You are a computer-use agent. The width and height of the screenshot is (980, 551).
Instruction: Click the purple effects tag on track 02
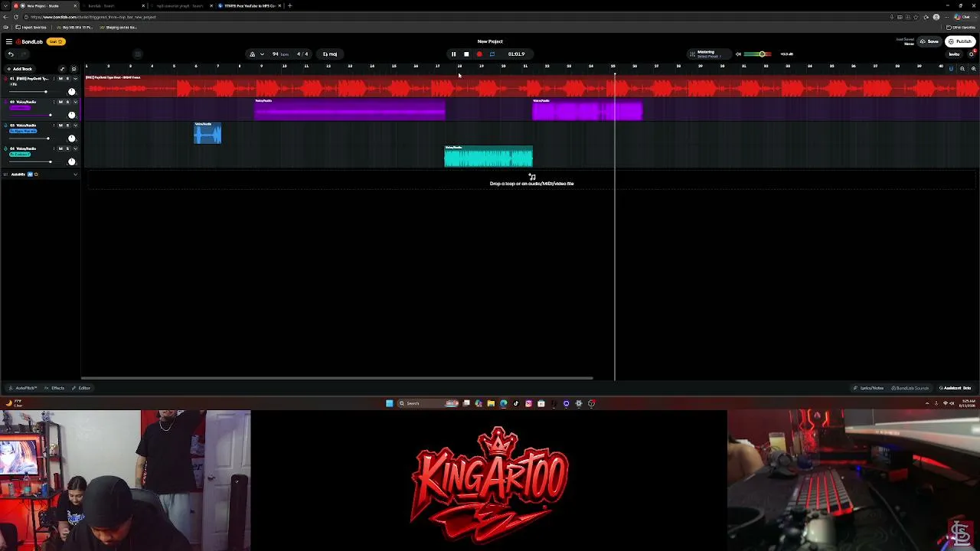tap(20, 108)
